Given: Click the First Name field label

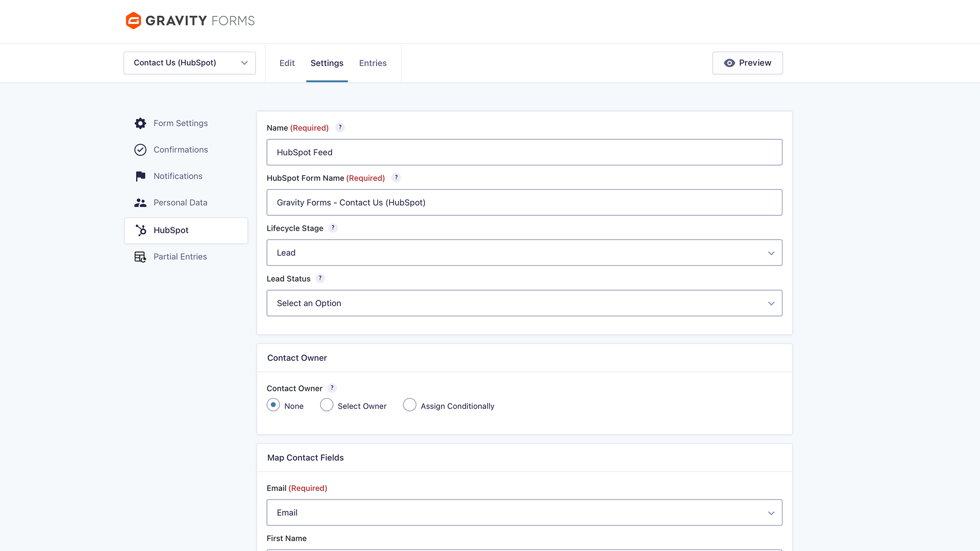Looking at the screenshot, I should coord(286,539).
